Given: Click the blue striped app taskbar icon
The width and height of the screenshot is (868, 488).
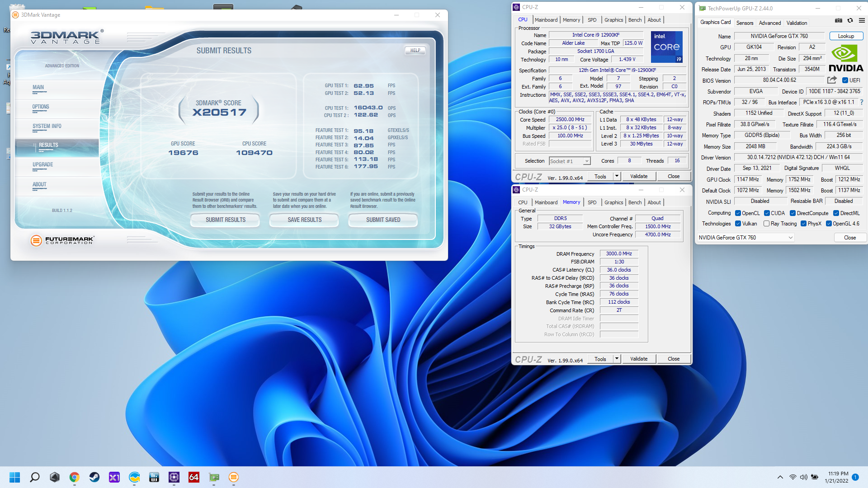Looking at the screenshot, I should 154,477.
